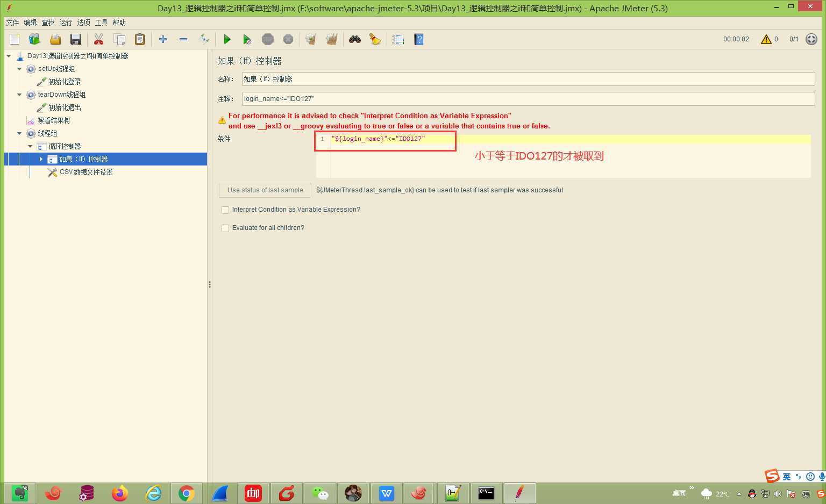Click the Stop test toolbar icon
Viewport: 826px width, 504px height.
click(x=268, y=39)
